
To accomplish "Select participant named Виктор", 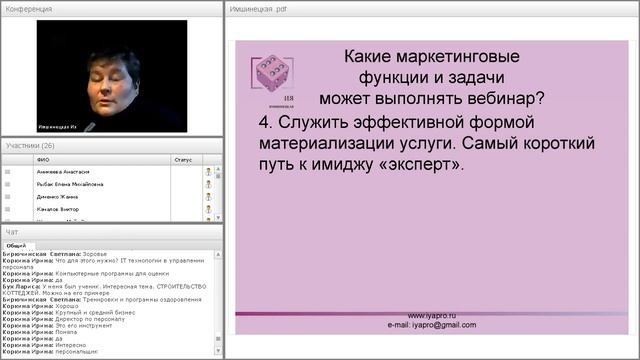I will pos(58,209).
